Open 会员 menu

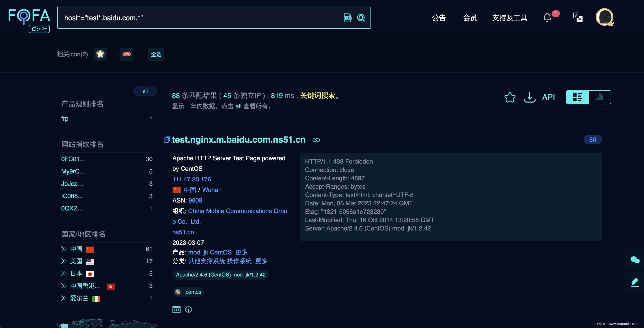[470, 18]
